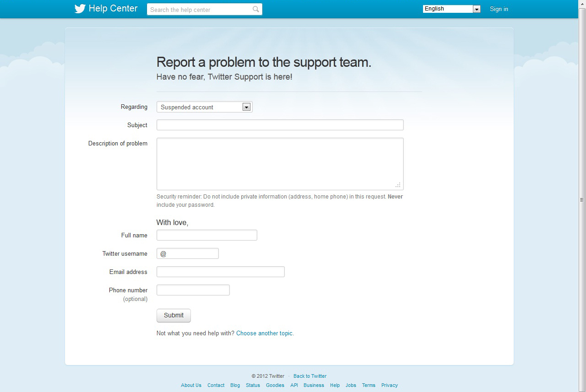Image resolution: width=586 pixels, height=392 pixels.
Task: Click the Help Center header title
Action: pyautogui.click(x=113, y=9)
